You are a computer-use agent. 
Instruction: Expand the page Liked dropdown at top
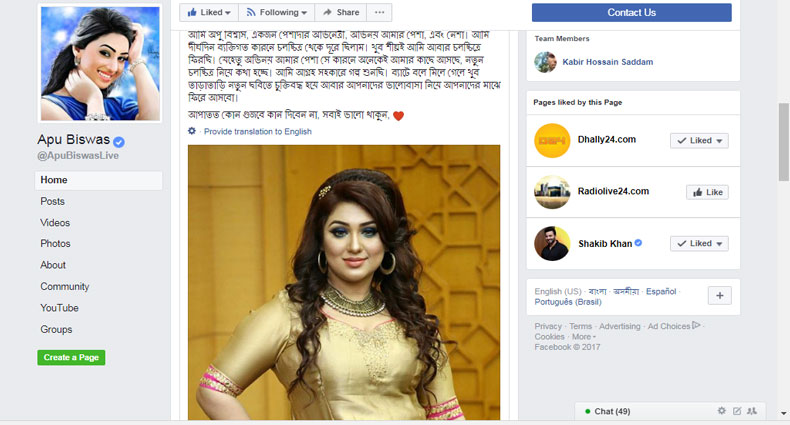[x=209, y=13]
